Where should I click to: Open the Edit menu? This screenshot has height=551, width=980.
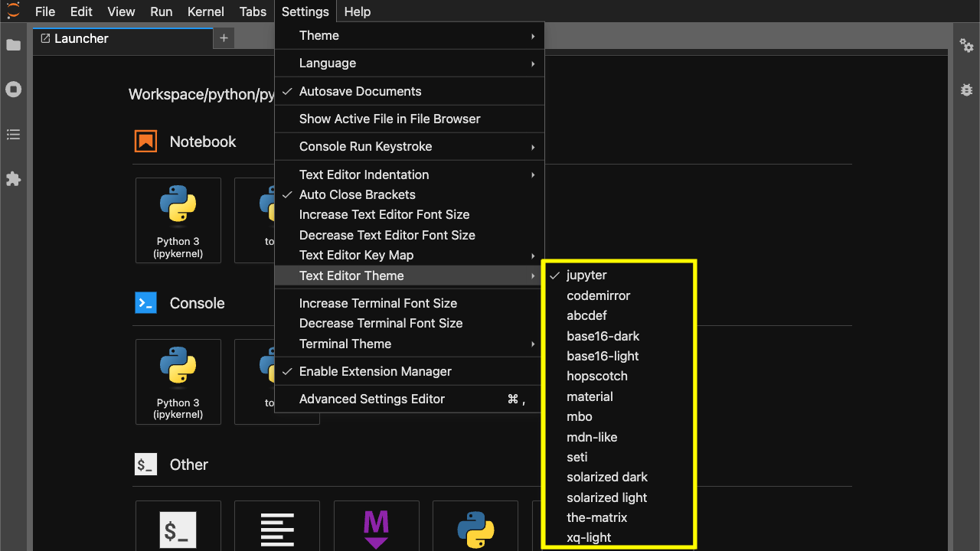[x=81, y=11]
